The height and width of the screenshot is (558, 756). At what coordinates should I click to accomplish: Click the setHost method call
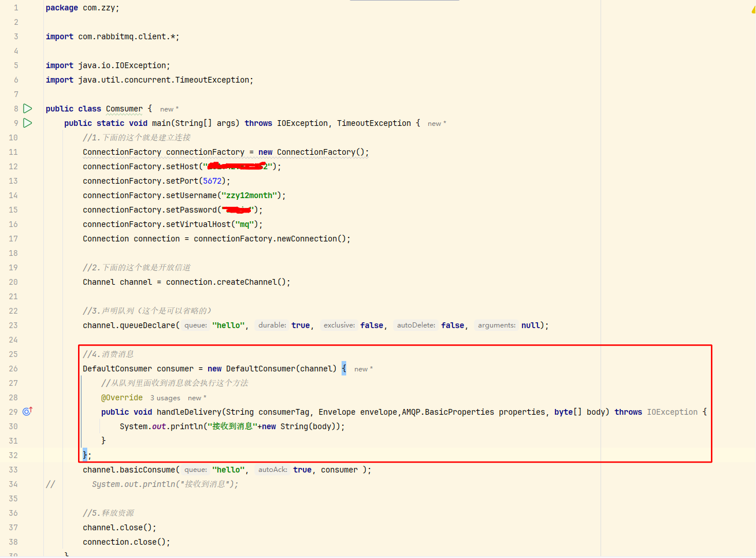[x=182, y=166]
